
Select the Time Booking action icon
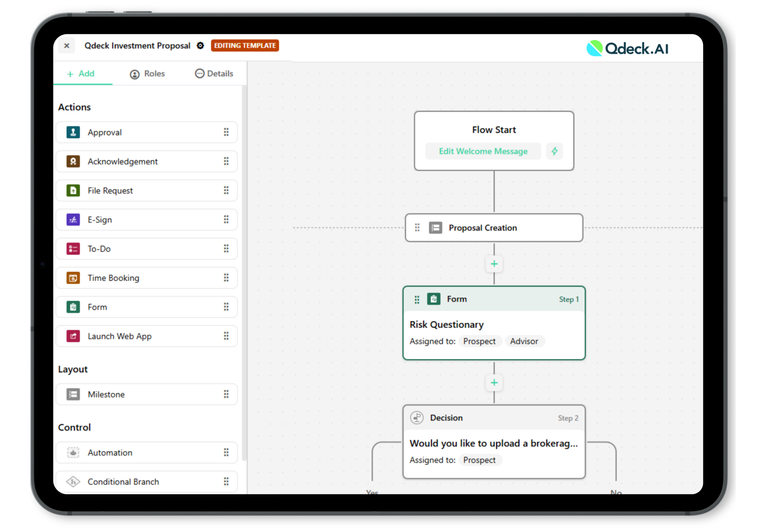pyautogui.click(x=73, y=278)
